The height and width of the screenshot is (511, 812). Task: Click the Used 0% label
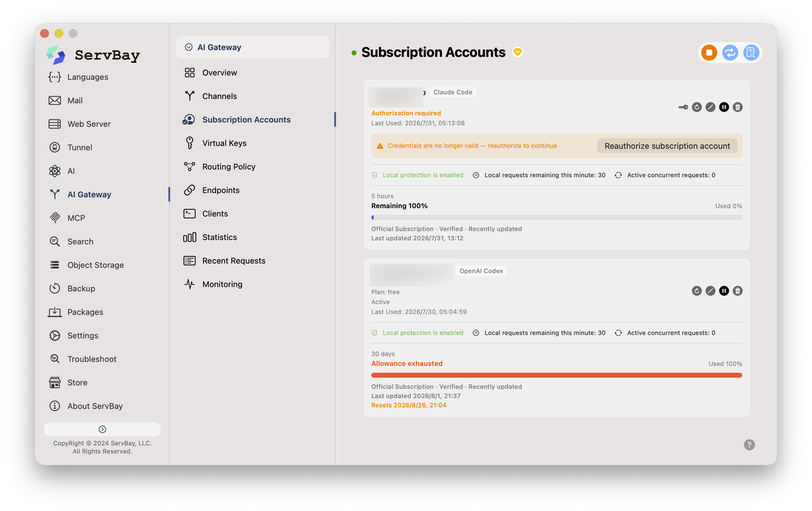tap(728, 206)
